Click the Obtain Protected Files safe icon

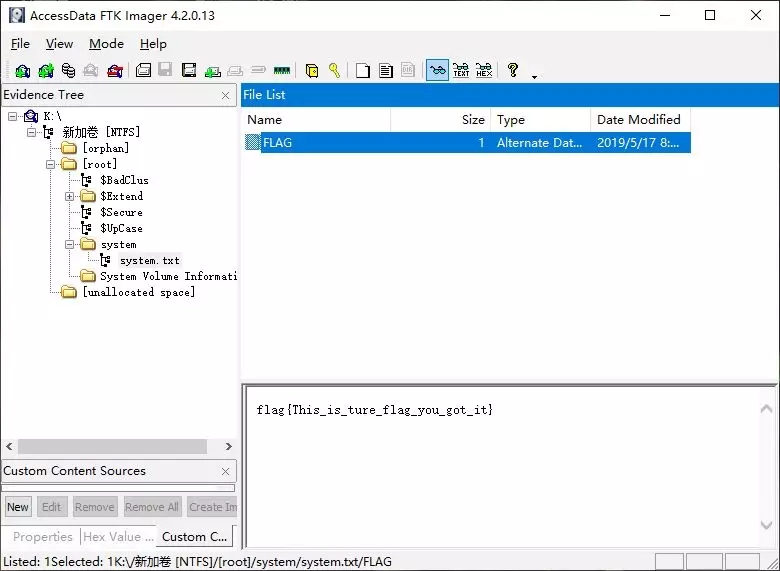coord(312,71)
